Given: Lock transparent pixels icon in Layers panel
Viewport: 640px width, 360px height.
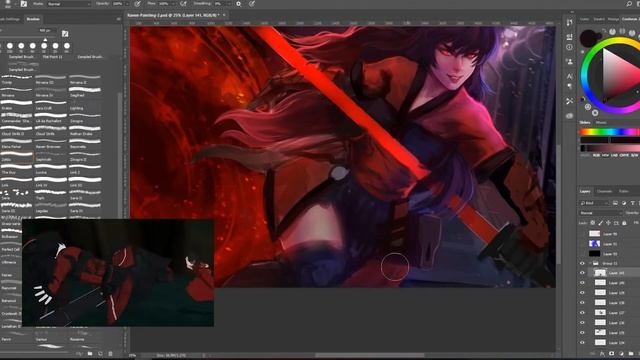Looking at the screenshot, I should 593,223.
